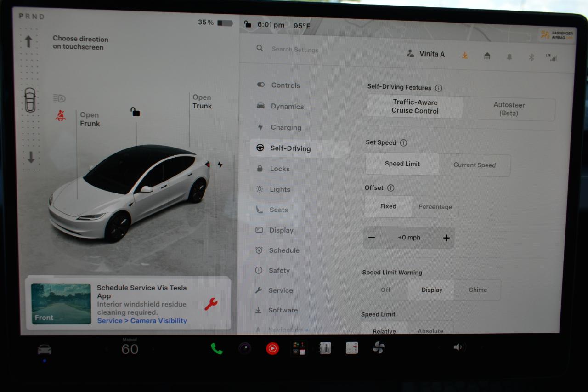
Task: Tap the Bluetooth icon
Action: 531,57
